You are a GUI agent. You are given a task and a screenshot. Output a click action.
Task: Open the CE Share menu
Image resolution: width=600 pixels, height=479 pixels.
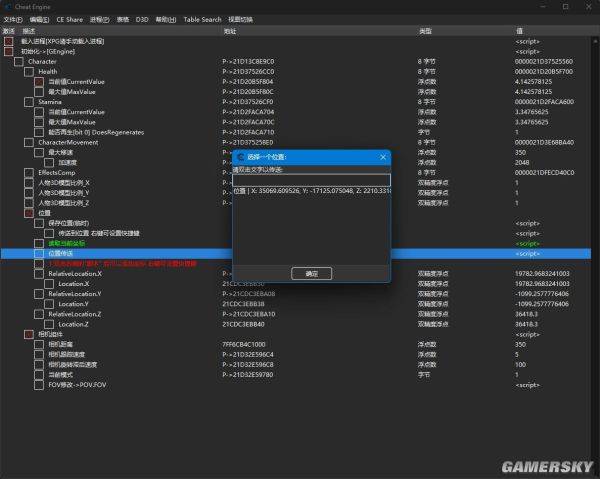pos(70,20)
